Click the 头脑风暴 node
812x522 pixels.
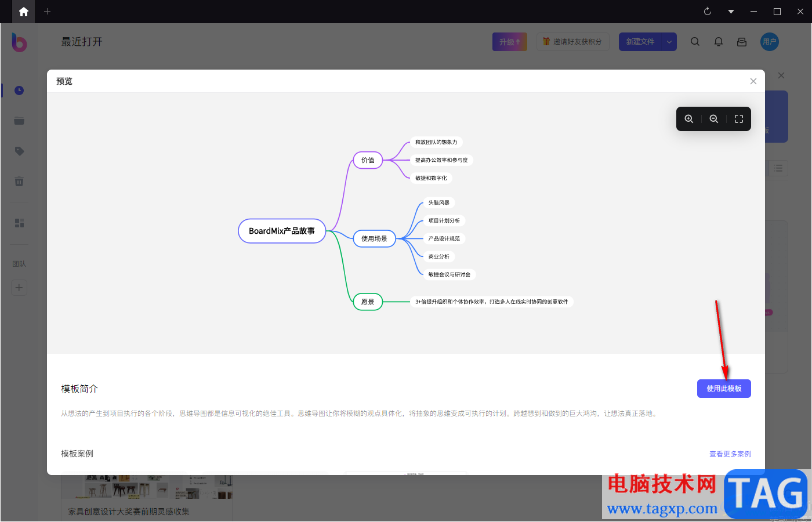439,202
